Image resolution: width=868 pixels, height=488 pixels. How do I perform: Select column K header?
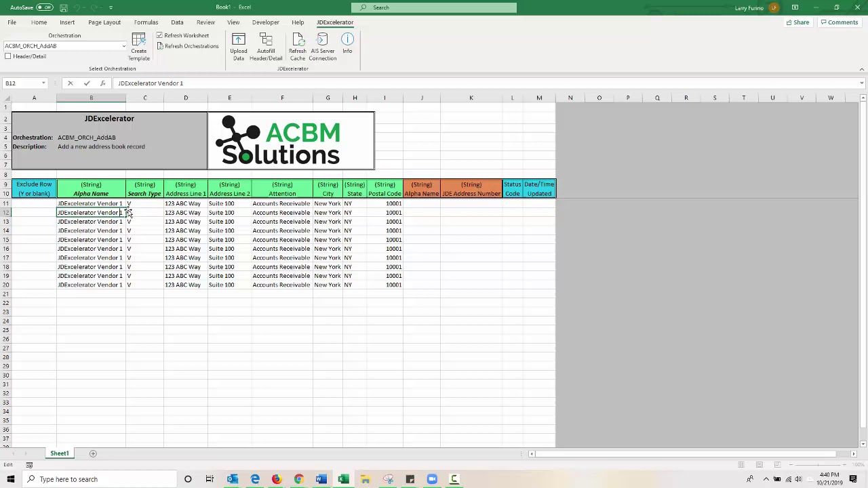coord(471,98)
